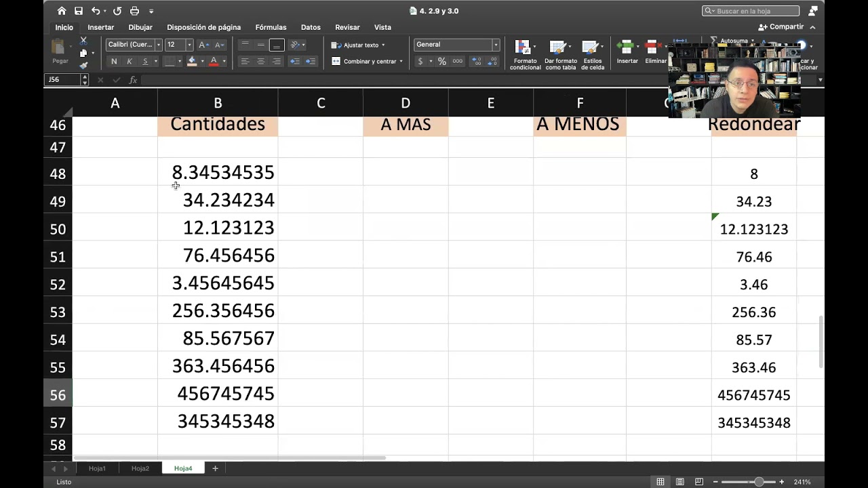The height and width of the screenshot is (488, 868).
Task: Apply the fill color bucket
Action: [x=192, y=62]
